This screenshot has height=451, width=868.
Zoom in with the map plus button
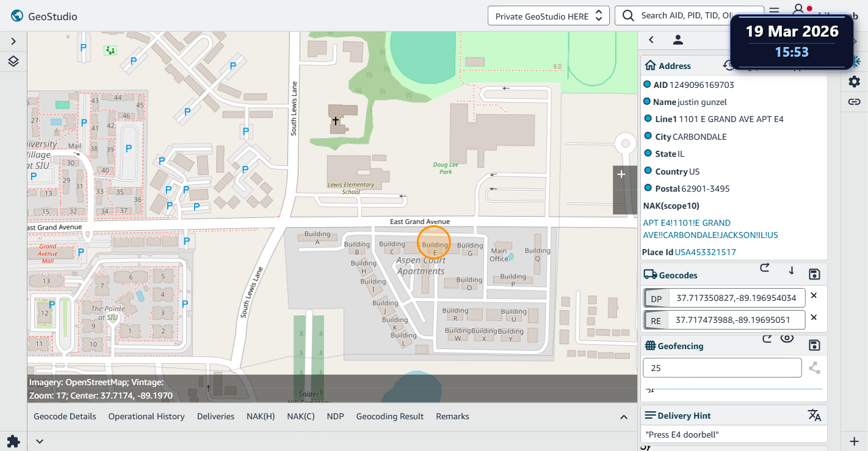pyautogui.click(x=621, y=175)
